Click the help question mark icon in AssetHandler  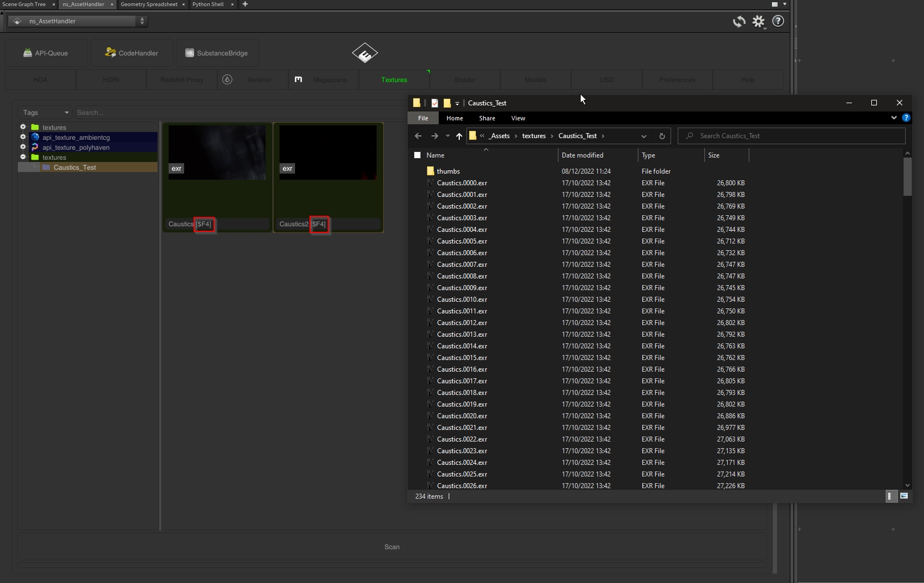click(x=778, y=21)
